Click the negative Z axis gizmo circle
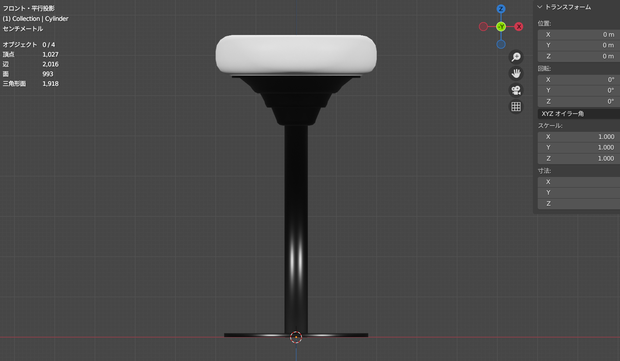620x361 pixels. tap(501, 44)
